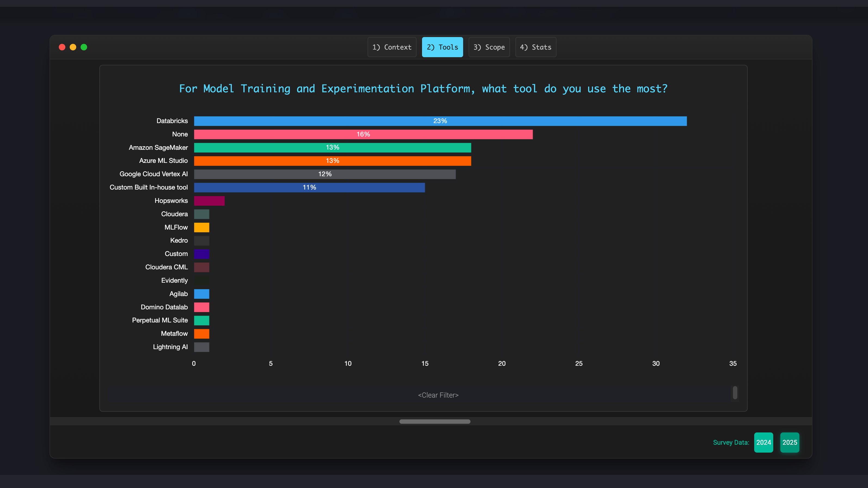Click the purple Custom bar
Image resolution: width=868 pixels, height=488 pixels.
click(201, 254)
